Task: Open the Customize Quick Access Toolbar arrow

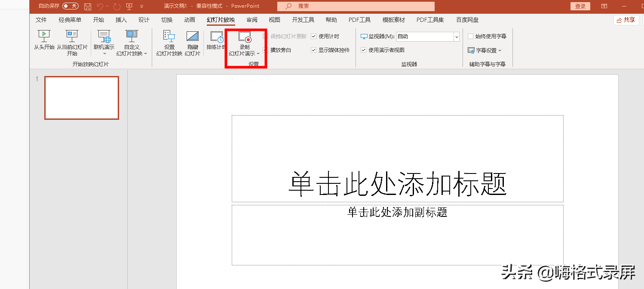Action: coord(141,6)
